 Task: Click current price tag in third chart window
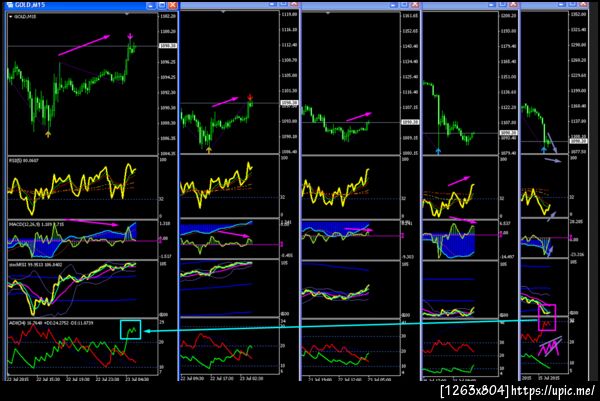(x=410, y=122)
